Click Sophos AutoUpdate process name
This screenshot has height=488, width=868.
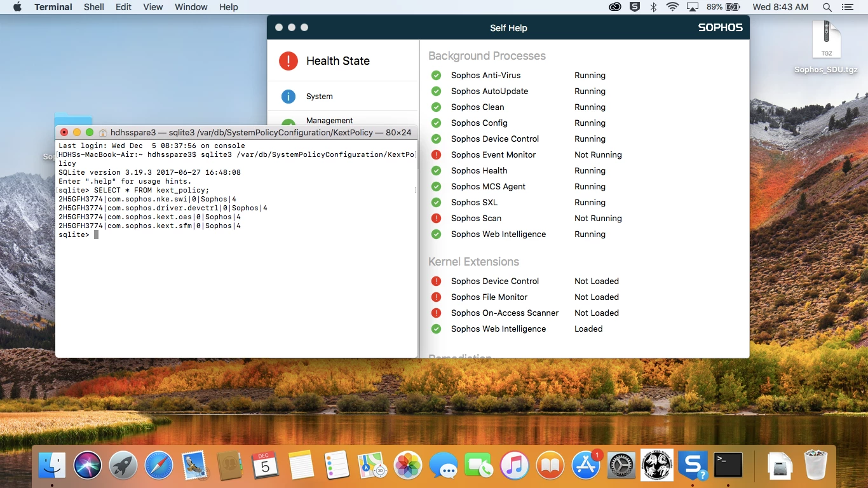coord(489,91)
